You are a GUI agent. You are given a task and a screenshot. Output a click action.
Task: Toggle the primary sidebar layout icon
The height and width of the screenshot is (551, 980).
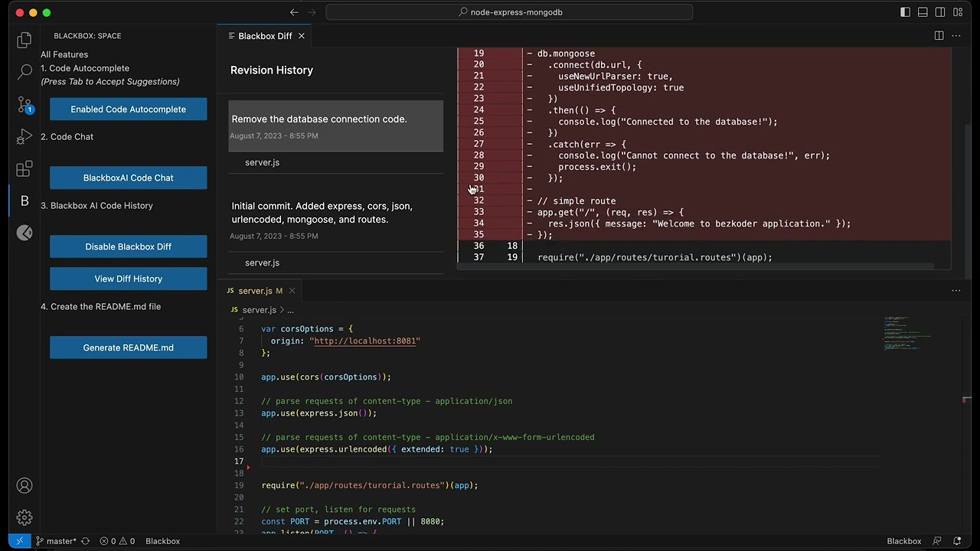905,12
